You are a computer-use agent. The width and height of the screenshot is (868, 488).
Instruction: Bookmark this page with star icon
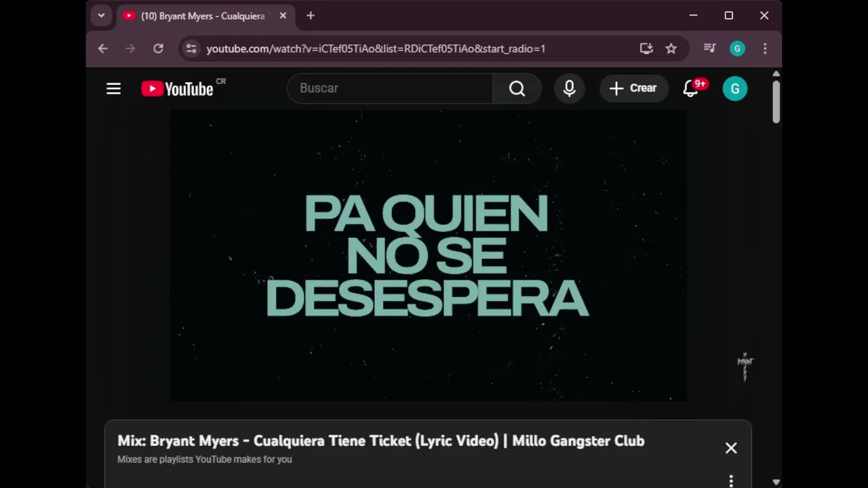pyautogui.click(x=671, y=49)
